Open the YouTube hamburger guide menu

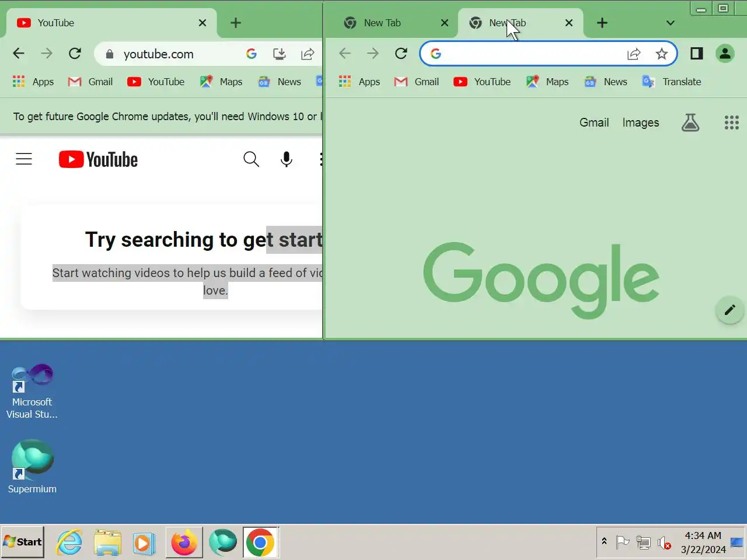click(24, 159)
